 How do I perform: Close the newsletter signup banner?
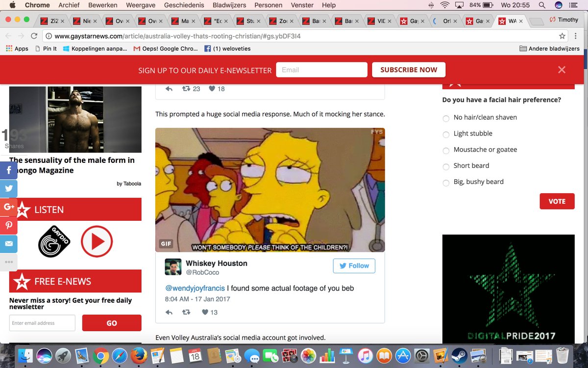[562, 70]
